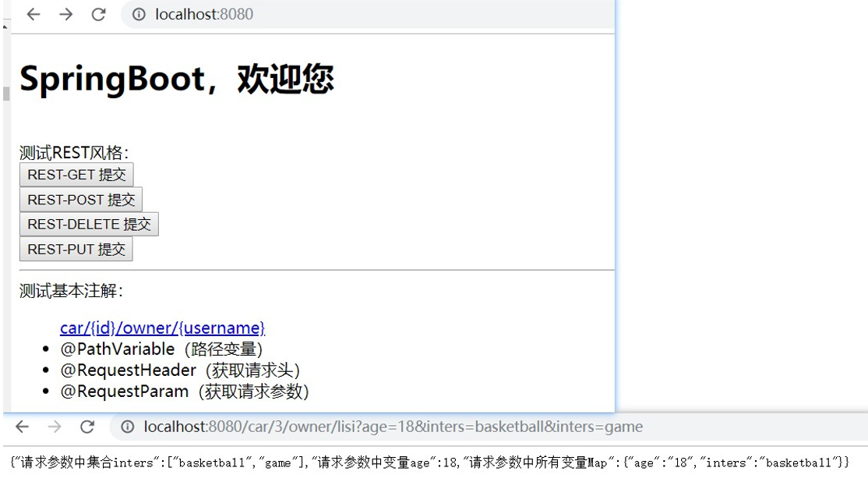The width and height of the screenshot is (868, 482).
Task: Focus the localhost:8080 address field
Action: (x=368, y=14)
